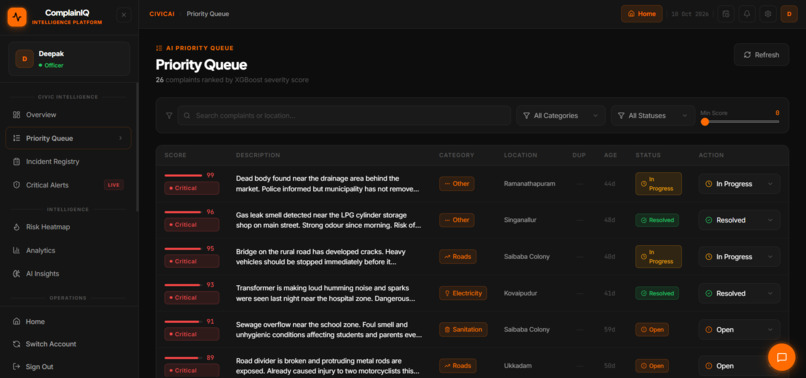Click Open status badge in Ukkadam row
806x378 pixels.
point(652,366)
